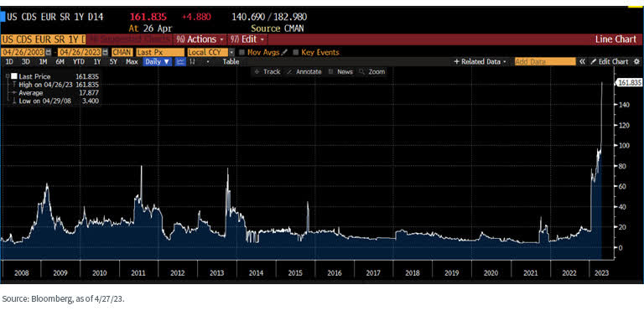Select the line chart type icon

coord(180,61)
